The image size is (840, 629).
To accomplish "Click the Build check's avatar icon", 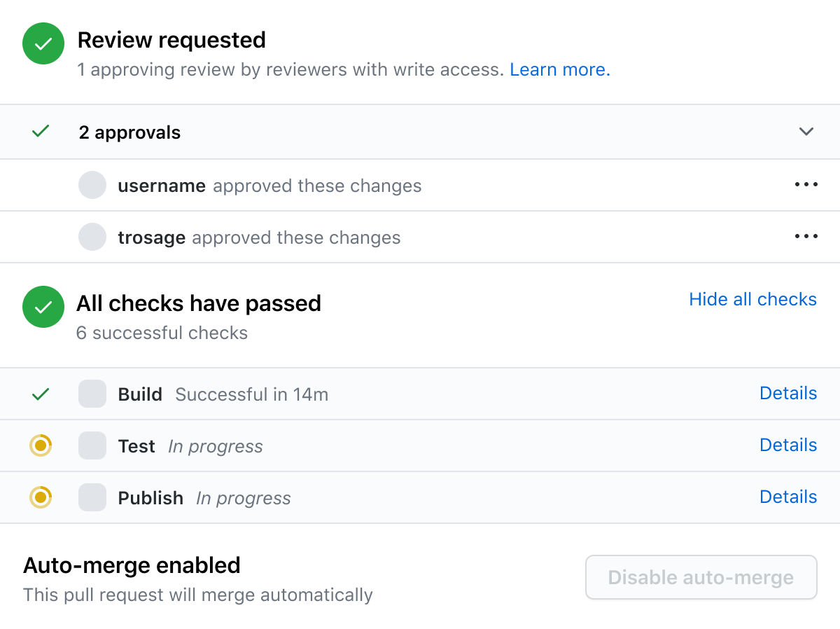I will coord(92,394).
